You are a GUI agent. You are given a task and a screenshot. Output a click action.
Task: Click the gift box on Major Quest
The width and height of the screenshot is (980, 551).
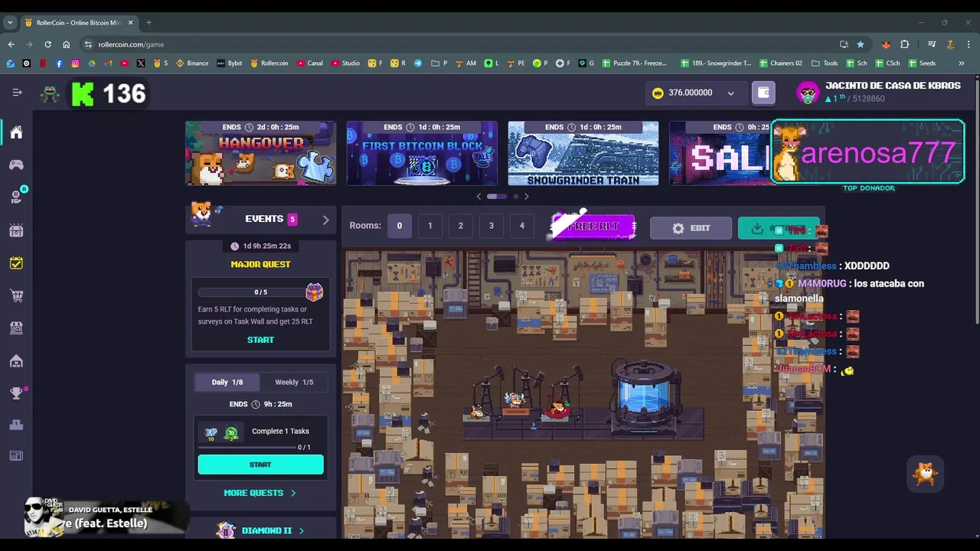[x=314, y=292]
